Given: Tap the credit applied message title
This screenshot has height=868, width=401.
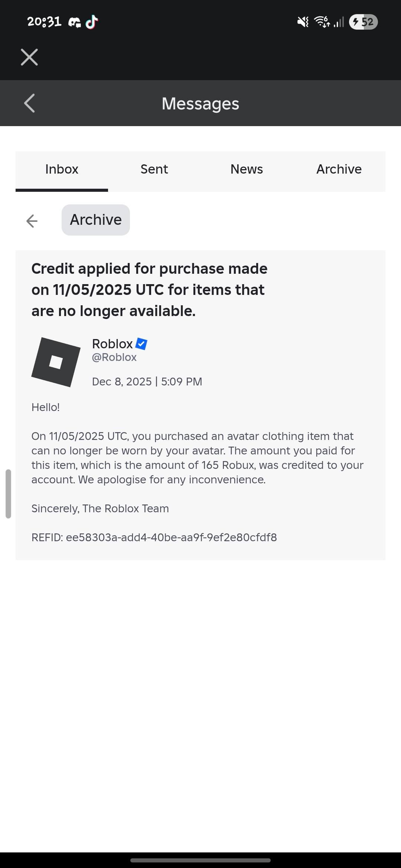Looking at the screenshot, I should [x=149, y=290].
